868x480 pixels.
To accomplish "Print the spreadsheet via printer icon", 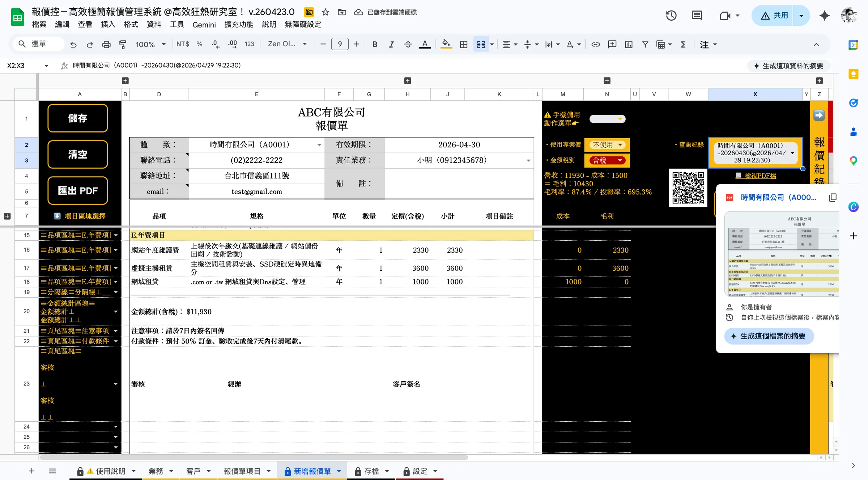I will pos(106,45).
